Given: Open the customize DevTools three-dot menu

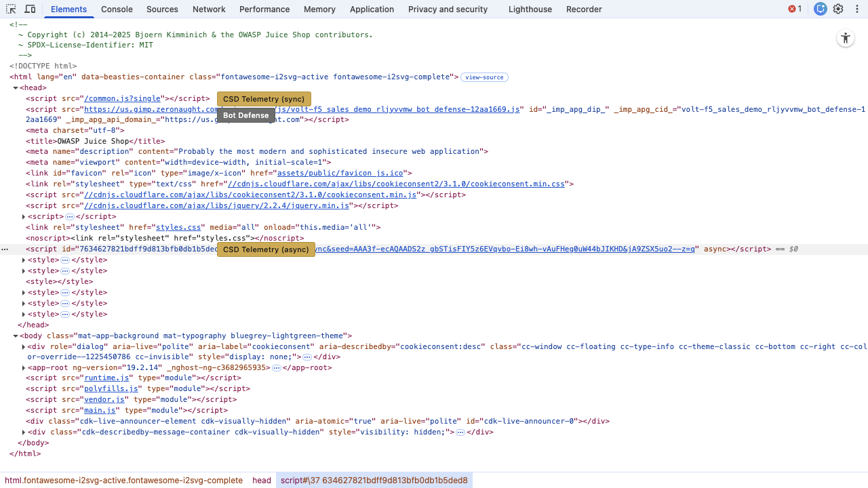Looking at the screenshot, I should pos(857,9).
